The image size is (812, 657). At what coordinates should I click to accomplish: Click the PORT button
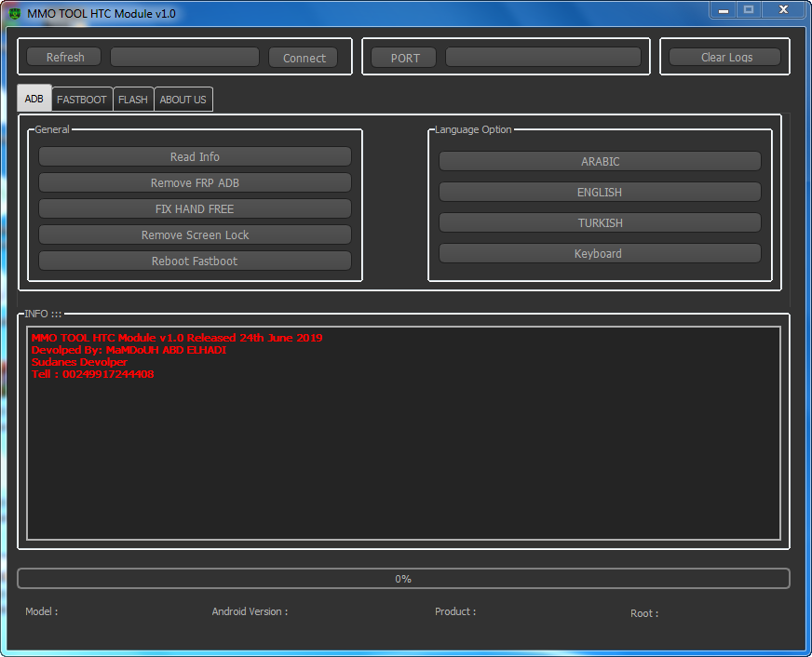(x=404, y=58)
